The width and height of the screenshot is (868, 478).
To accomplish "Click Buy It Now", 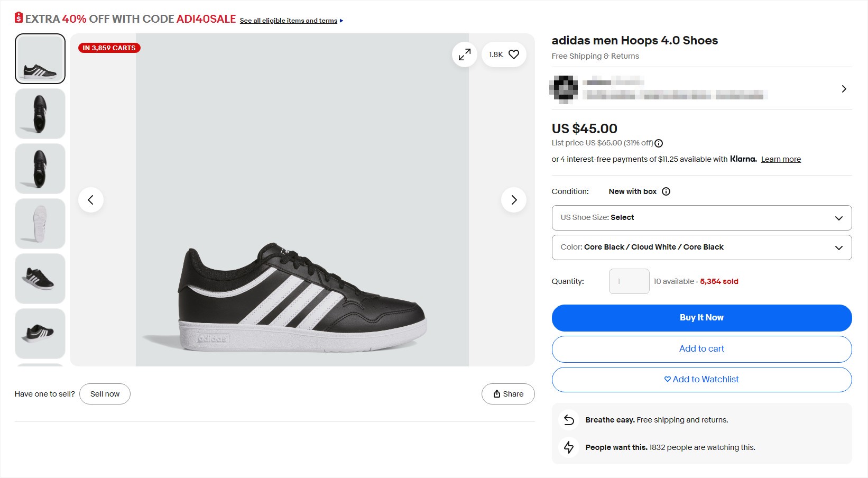I will pyautogui.click(x=701, y=317).
